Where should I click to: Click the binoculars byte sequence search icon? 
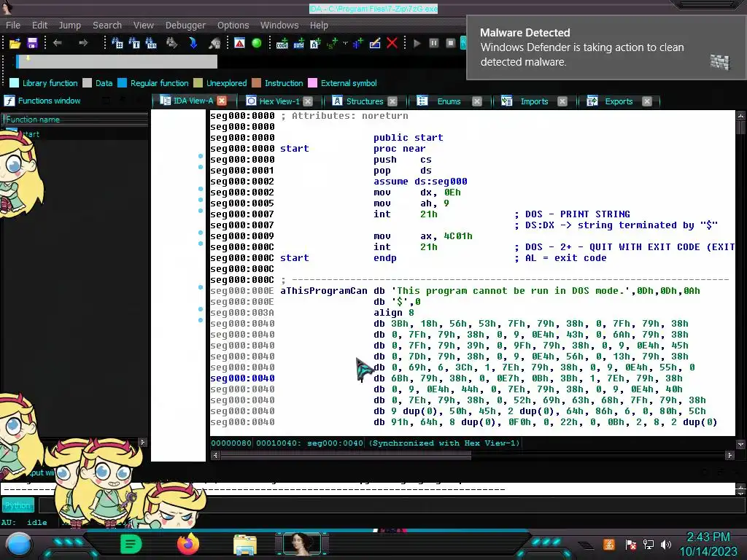click(x=151, y=43)
